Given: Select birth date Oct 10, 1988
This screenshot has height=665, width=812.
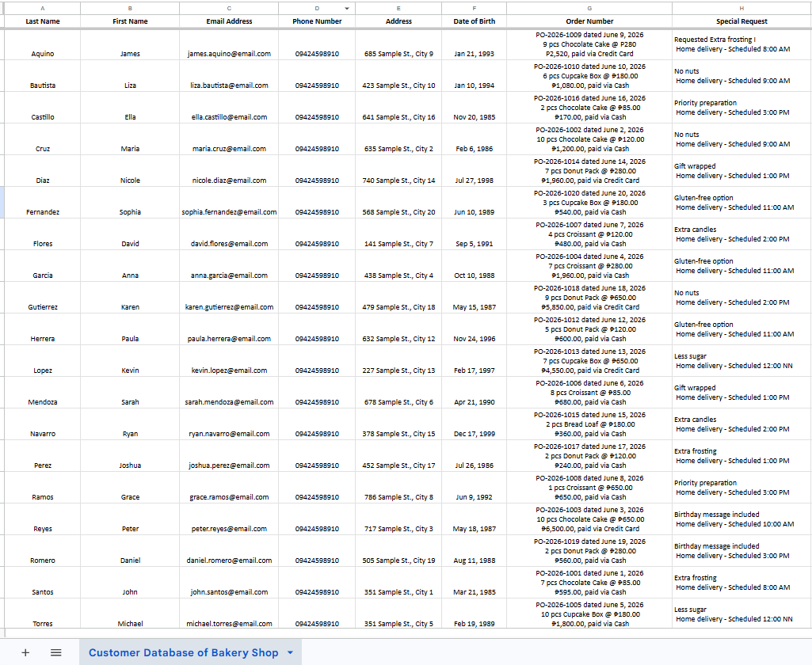Looking at the screenshot, I should click(x=474, y=266).
